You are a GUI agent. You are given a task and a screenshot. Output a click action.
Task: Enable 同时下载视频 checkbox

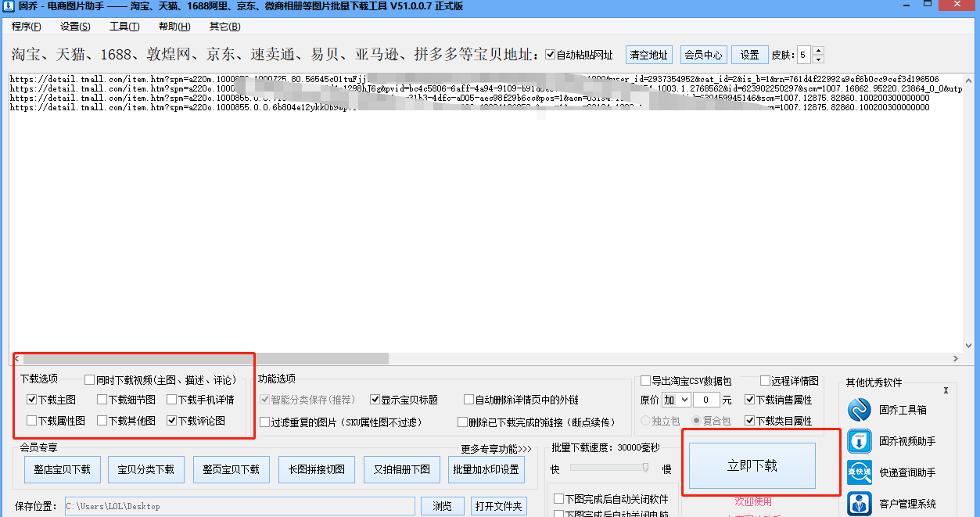pos(89,380)
